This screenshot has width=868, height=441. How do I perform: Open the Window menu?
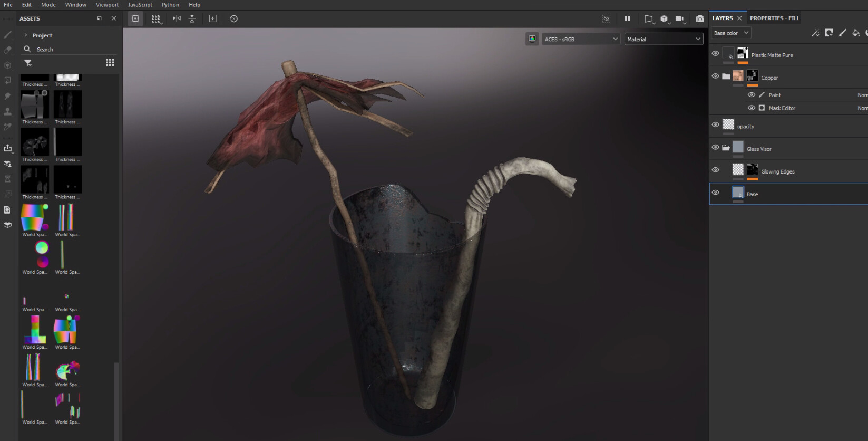(76, 5)
